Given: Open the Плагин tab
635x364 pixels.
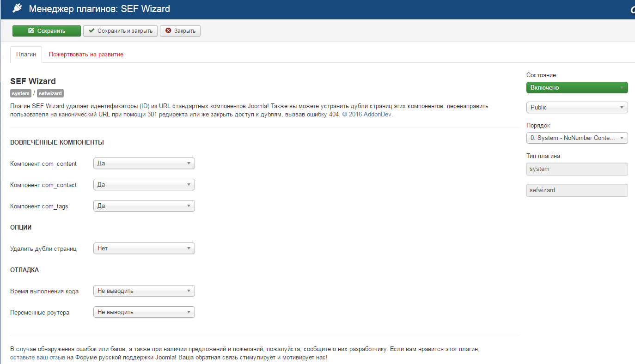Looking at the screenshot, I should click(x=26, y=54).
